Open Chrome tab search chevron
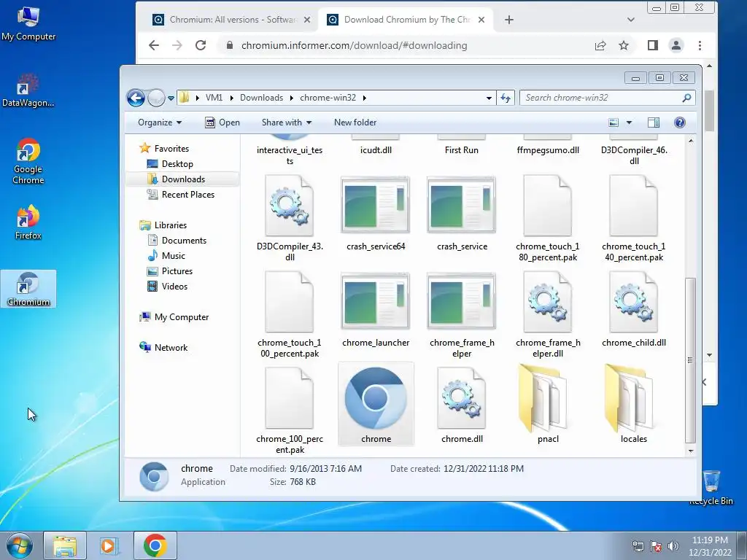747x560 pixels. coord(631,20)
